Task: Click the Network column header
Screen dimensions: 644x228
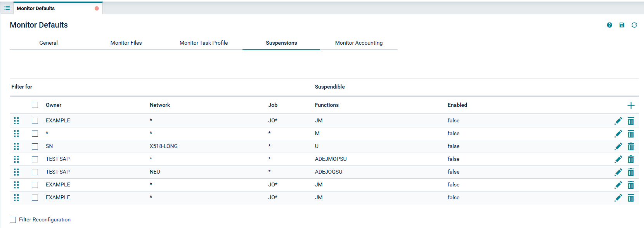Action: tap(160, 105)
